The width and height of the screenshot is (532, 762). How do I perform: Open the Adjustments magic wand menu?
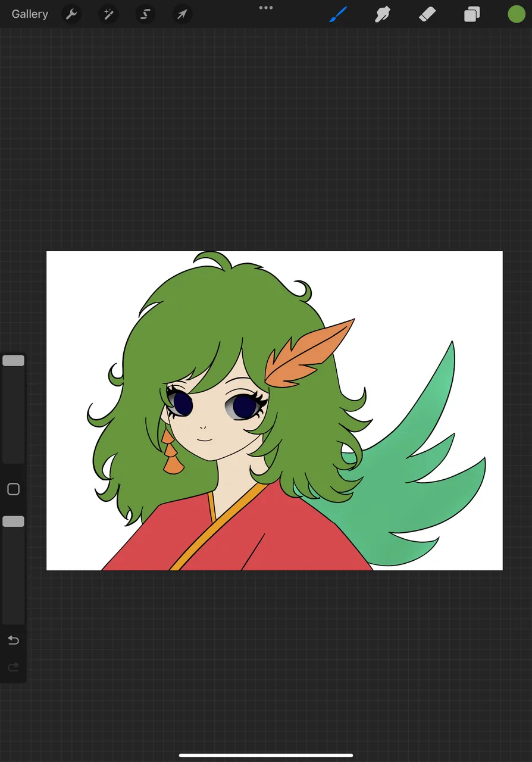click(108, 14)
